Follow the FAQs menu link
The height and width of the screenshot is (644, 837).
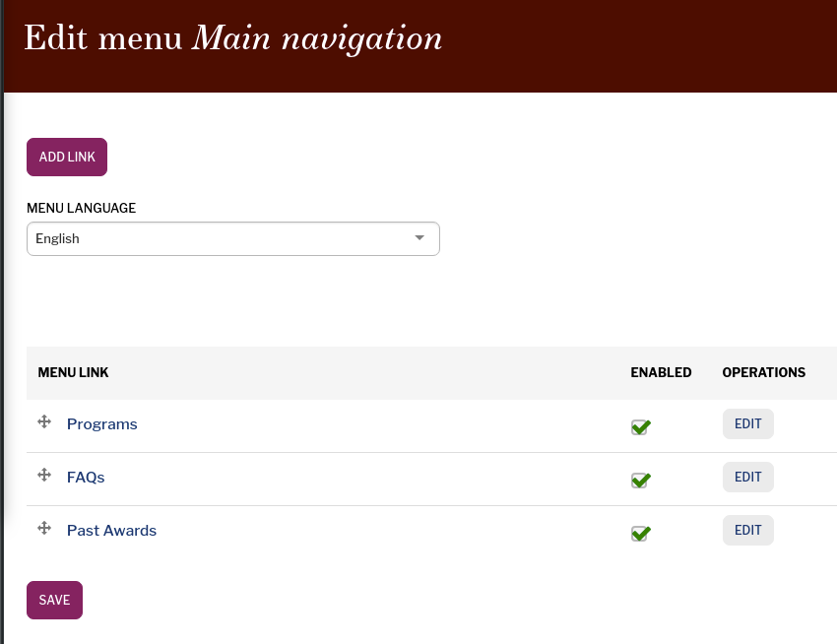[86, 478]
